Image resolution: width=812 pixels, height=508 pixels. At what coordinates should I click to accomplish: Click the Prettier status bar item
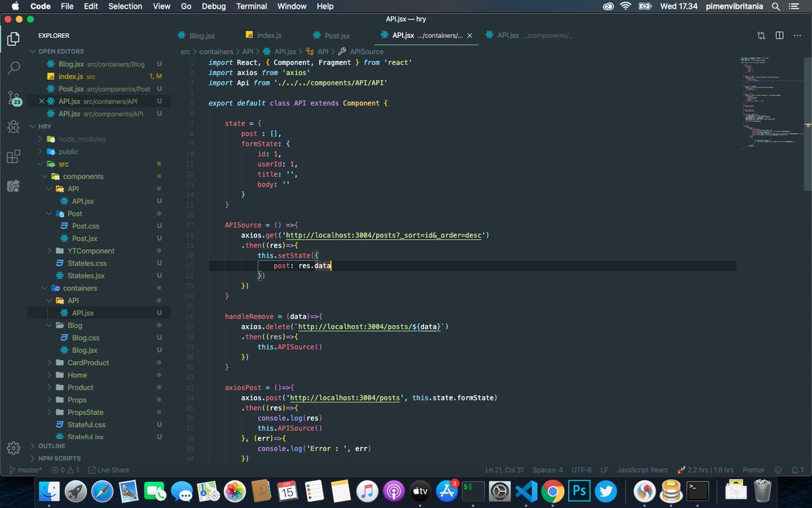[753, 470]
